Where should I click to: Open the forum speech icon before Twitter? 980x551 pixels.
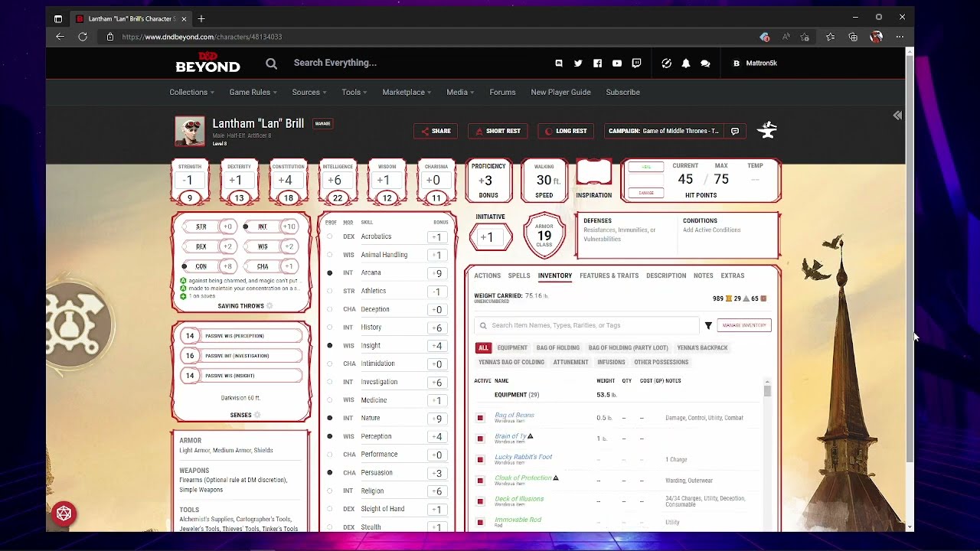point(559,64)
